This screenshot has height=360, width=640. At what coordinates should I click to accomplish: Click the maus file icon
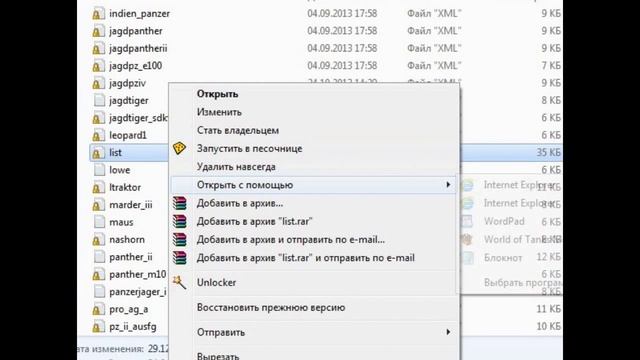click(99, 222)
